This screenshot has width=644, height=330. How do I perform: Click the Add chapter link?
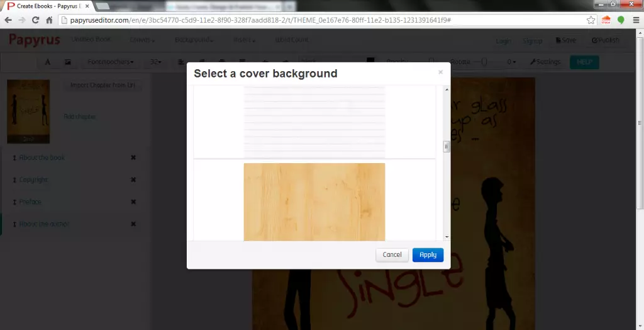(x=80, y=117)
